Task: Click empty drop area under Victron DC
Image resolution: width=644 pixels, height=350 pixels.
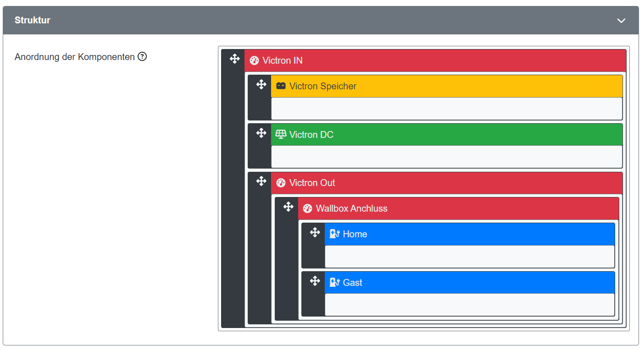Action: [x=447, y=157]
